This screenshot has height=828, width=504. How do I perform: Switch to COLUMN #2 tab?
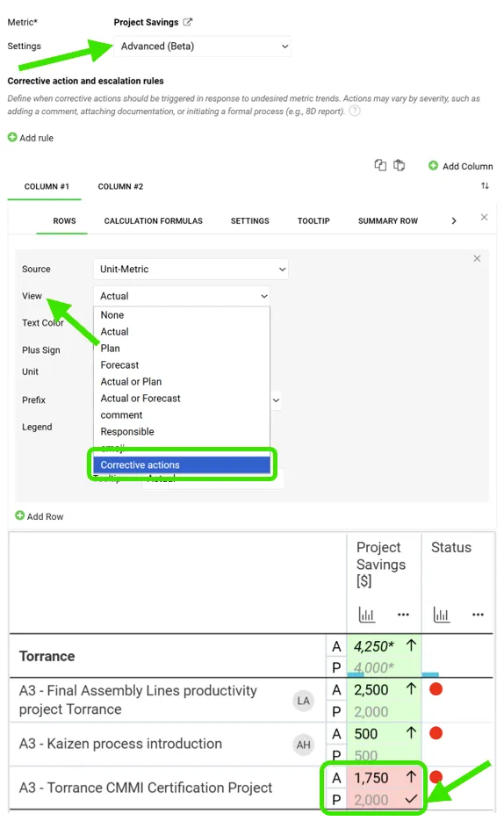[120, 186]
